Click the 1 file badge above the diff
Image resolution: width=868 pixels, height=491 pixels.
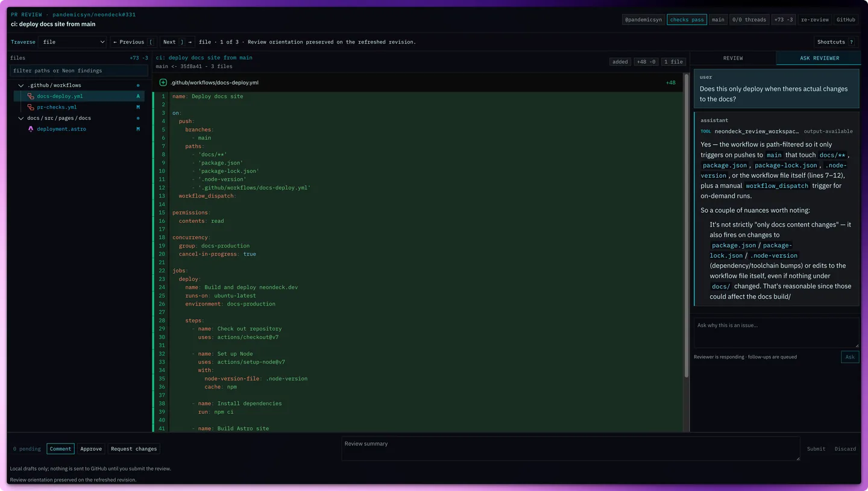(x=674, y=61)
